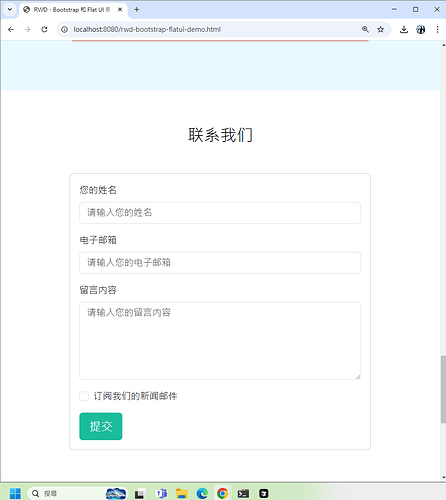Open File Explorer from taskbar
Image resolution: width=446 pixels, height=500 pixels.
point(182,493)
